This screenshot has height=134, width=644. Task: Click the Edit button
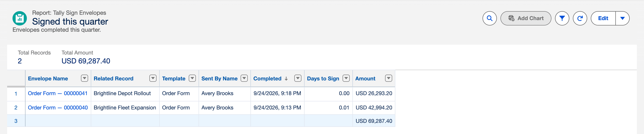pyautogui.click(x=603, y=18)
